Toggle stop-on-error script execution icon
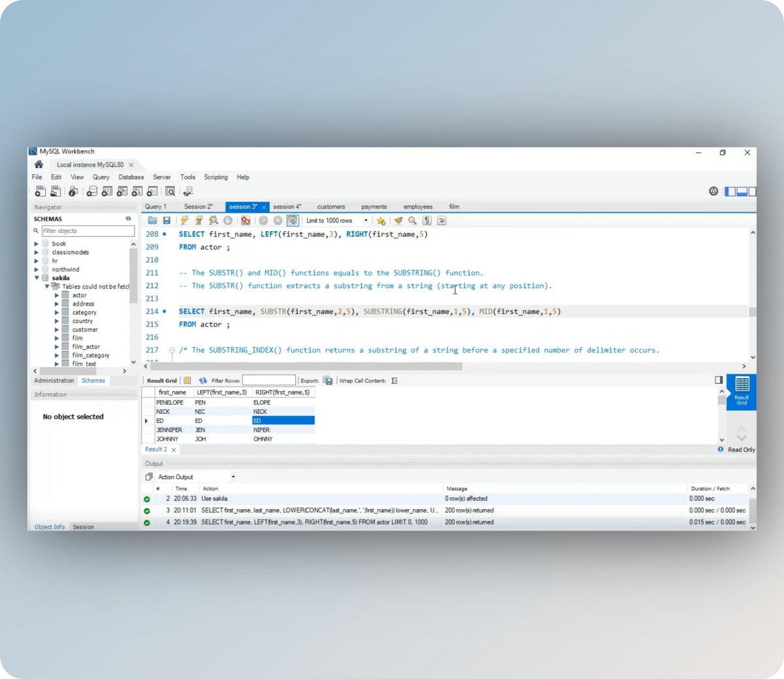Screen dimensions: 784x679 pos(246,221)
